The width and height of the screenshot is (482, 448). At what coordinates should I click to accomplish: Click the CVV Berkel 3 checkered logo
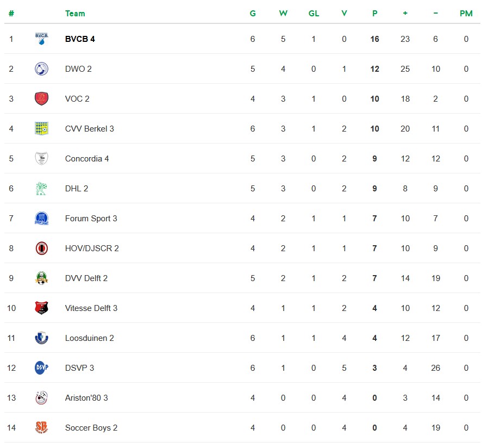click(x=41, y=129)
